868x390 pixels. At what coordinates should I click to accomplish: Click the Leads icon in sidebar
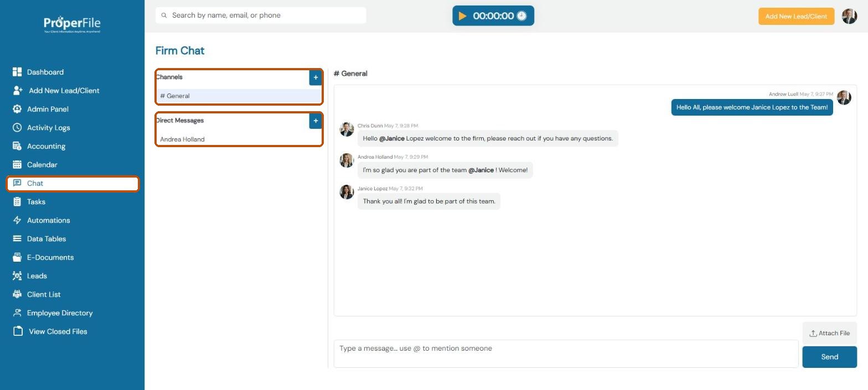[17, 275]
